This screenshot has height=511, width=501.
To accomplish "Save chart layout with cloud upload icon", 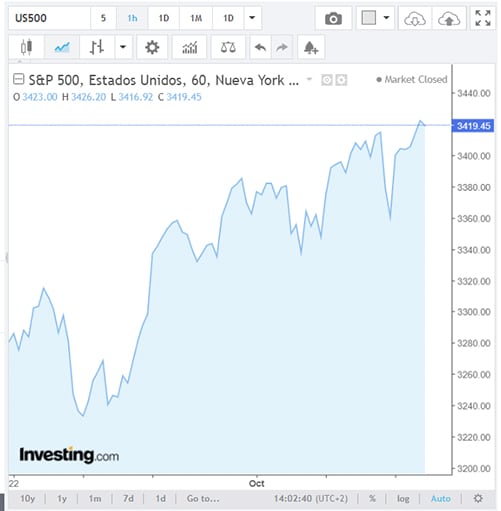I will click(449, 18).
